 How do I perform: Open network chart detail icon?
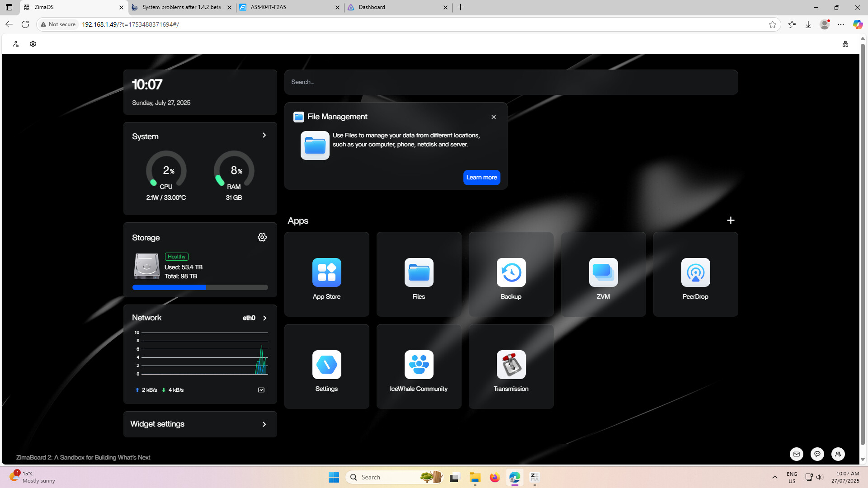point(261,390)
